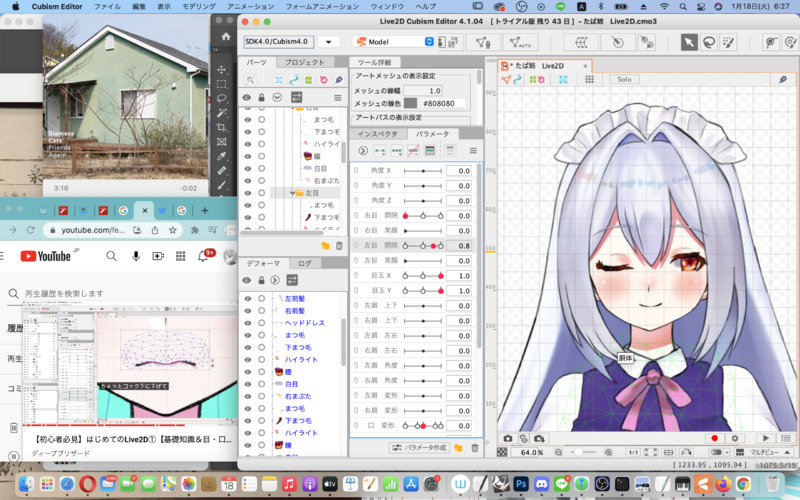Image resolution: width=800 pixels, height=500 pixels.
Task: Click the glue tool icon in toolbar
Action: coord(647,42)
